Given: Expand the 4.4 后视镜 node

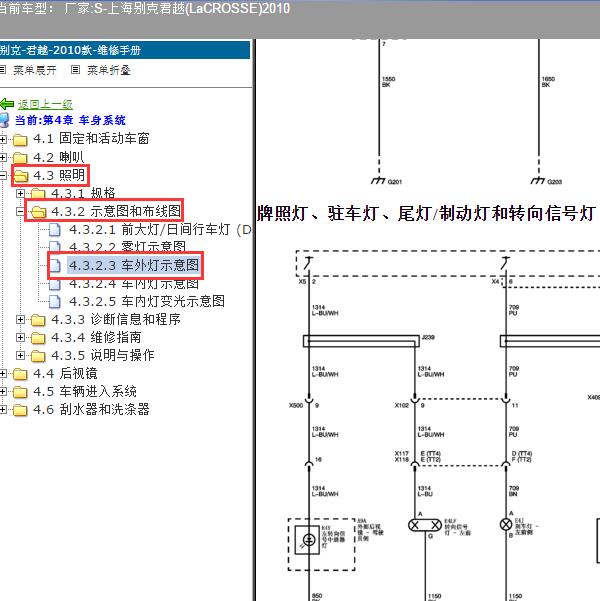Looking at the screenshot, I should point(3,373).
